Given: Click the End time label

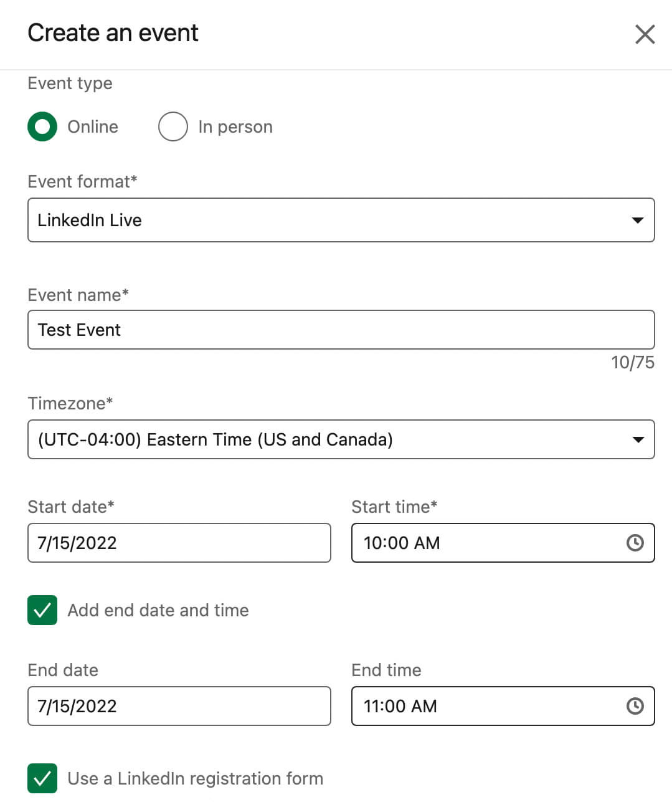Looking at the screenshot, I should [x=386, y=670].
